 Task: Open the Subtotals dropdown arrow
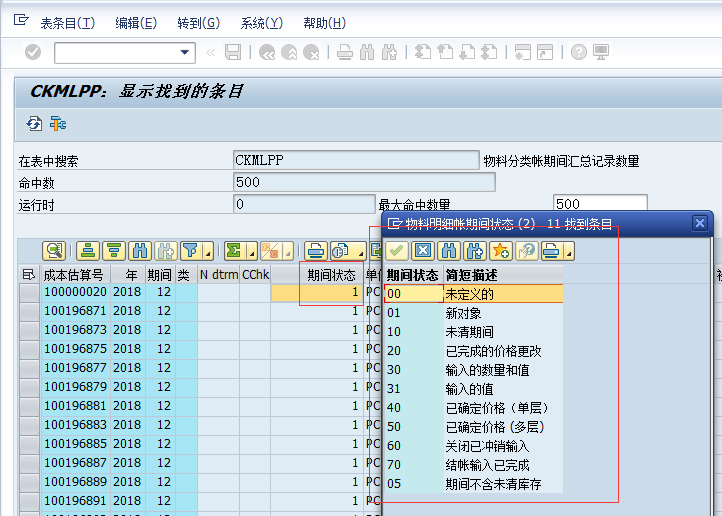click(288, 252)
